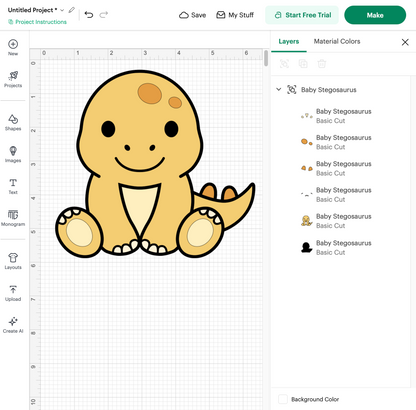The image size is (416, 410).
Task: Toggle the Background Color checkbox
Action: 283,399
